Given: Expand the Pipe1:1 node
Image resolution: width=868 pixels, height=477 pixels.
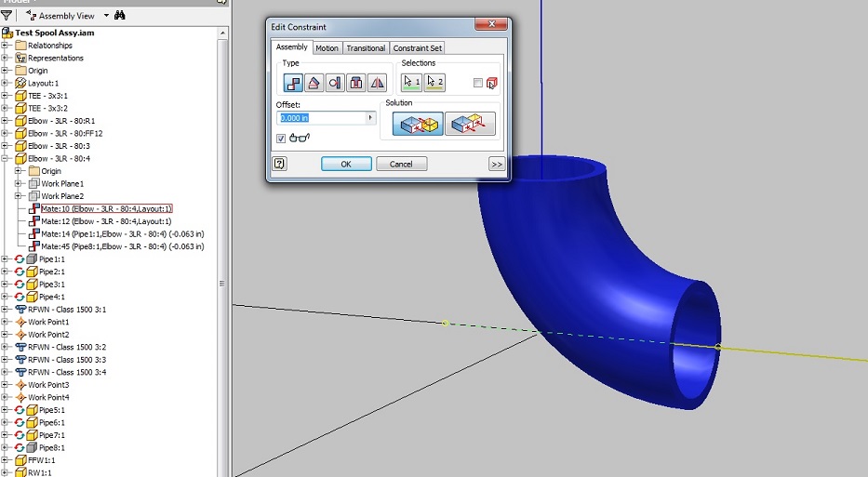Looking at the screenshot, I should (x=5, y=259).
